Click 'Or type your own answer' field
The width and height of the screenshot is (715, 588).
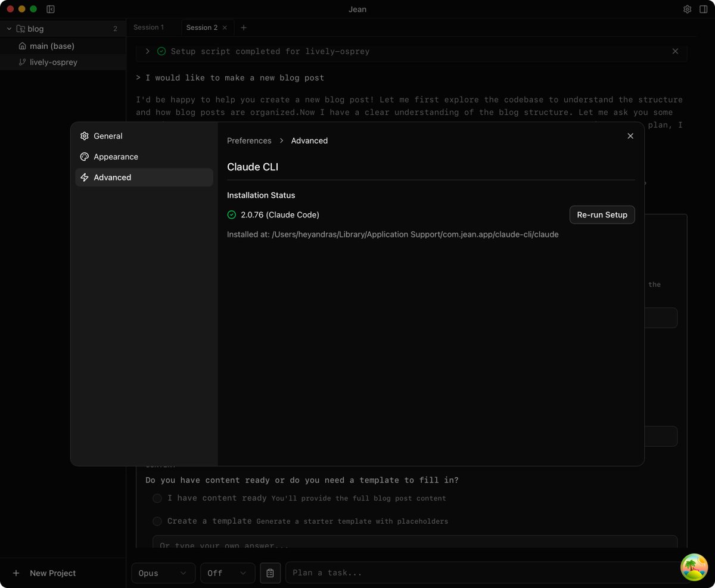(x=415, y=542)
